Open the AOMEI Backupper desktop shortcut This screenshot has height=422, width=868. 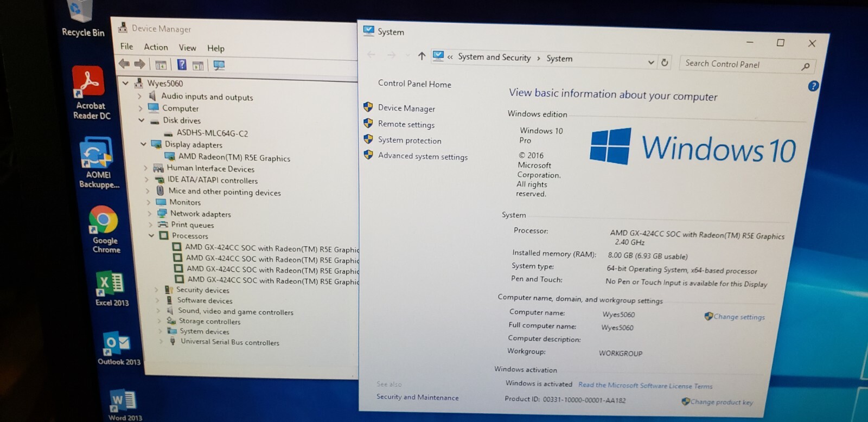98,162
